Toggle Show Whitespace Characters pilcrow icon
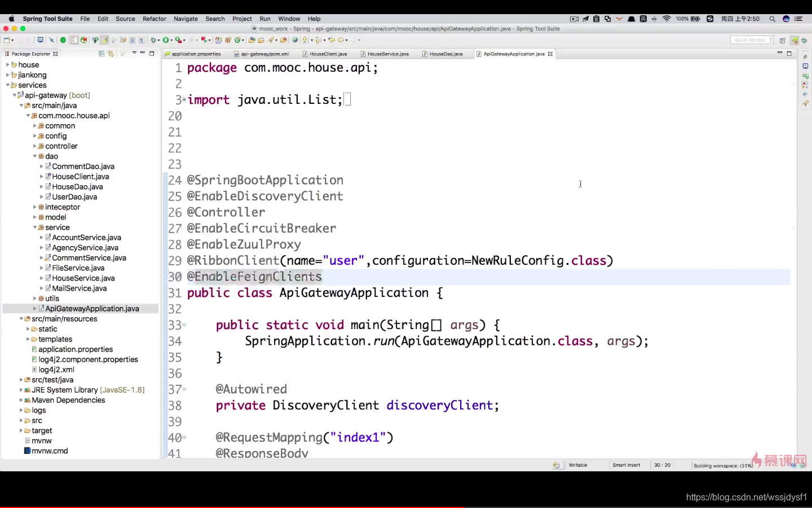 pyautogui.click(x=142, y=40)
